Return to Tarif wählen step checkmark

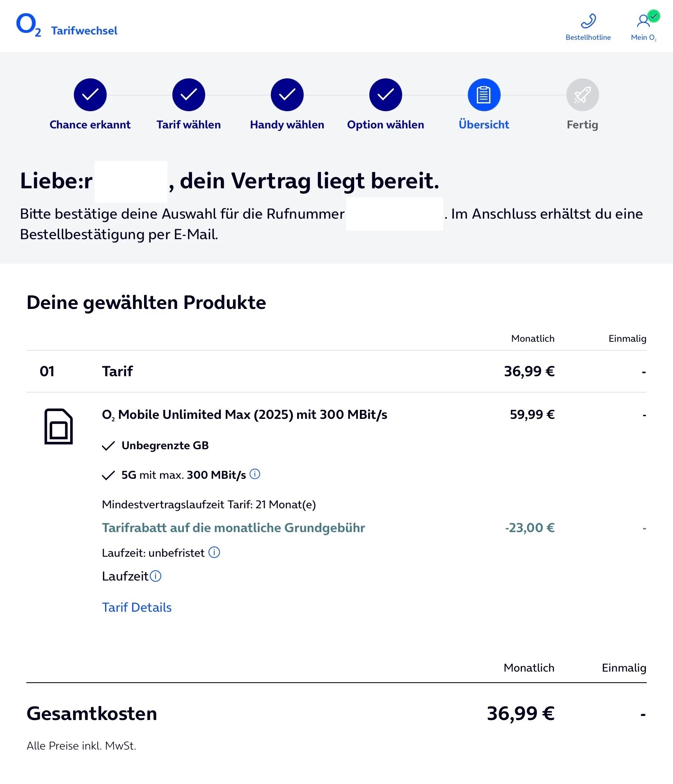pyautogui.click(x=189, y=95)
